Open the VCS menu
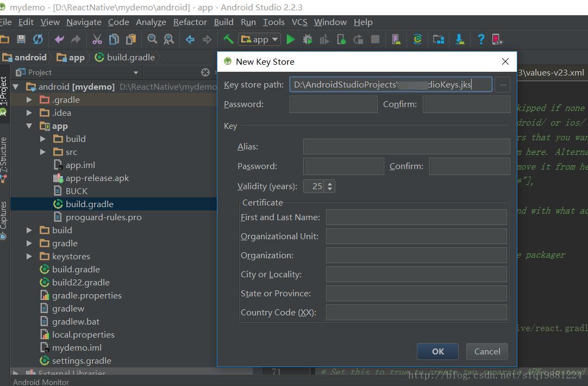Screen dimensions: 588x386 (299, 22)
